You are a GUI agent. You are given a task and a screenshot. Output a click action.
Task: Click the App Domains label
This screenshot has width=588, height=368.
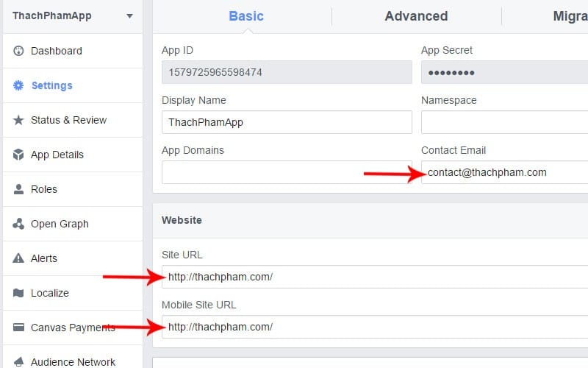(x=193, y=150)
